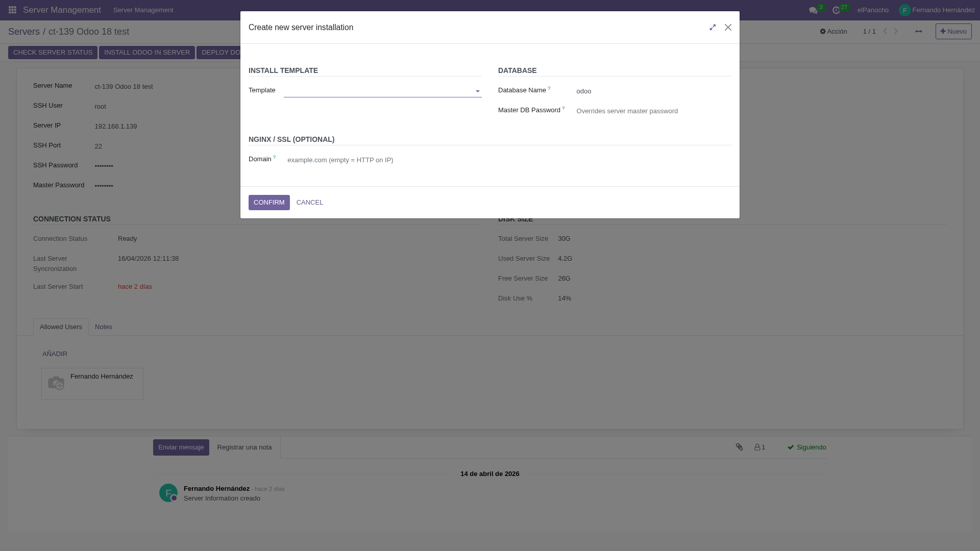Viewport: 980px width, 551px height.
Task: Click the Domain input field
Action: [383, 160]
